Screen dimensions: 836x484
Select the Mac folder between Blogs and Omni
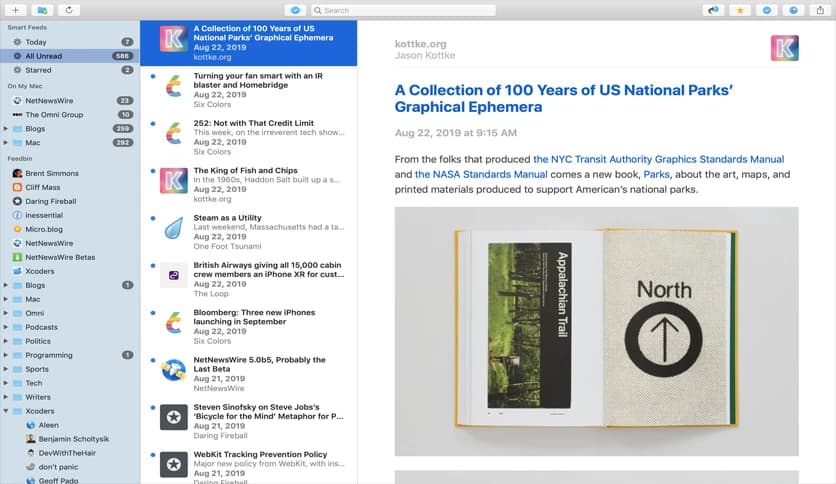click(x=70, y=299)
